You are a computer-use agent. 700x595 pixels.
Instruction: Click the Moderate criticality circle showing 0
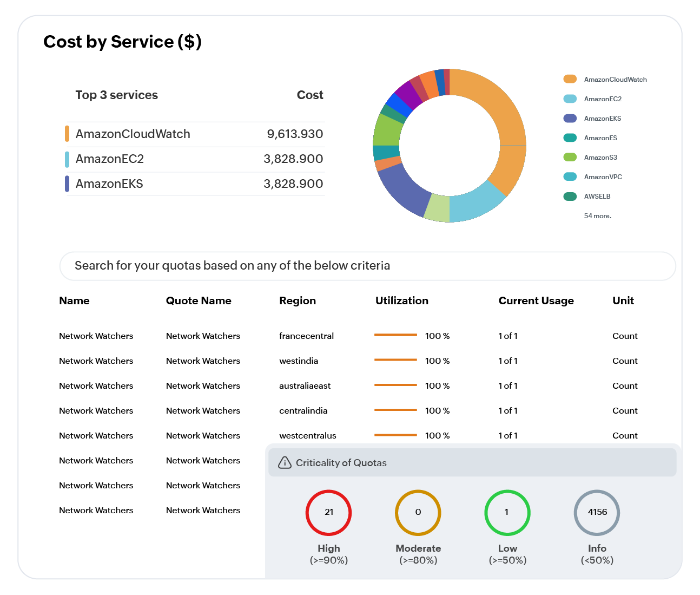point(418,512)
